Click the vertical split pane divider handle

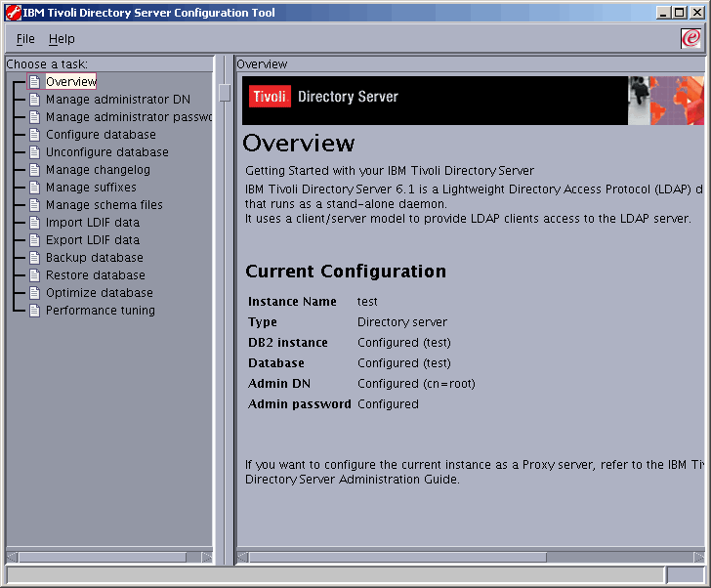225,93
